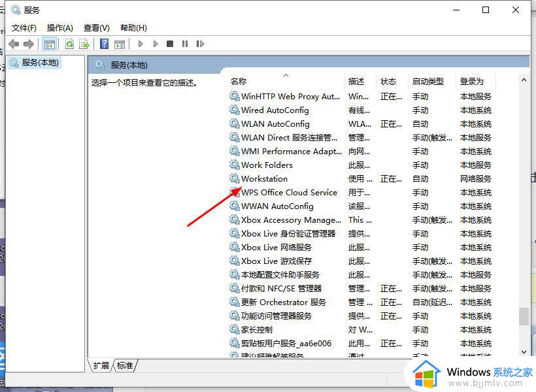Click the 服务(本地) header panel icon
The height and width of the screenshot is (392, 536).
[100, 65]
